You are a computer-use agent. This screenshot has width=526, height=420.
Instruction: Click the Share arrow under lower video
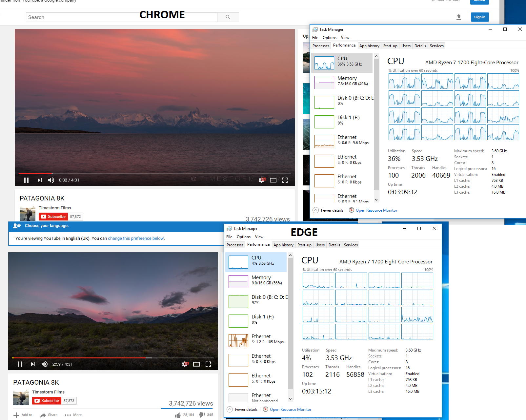[43, 415]
